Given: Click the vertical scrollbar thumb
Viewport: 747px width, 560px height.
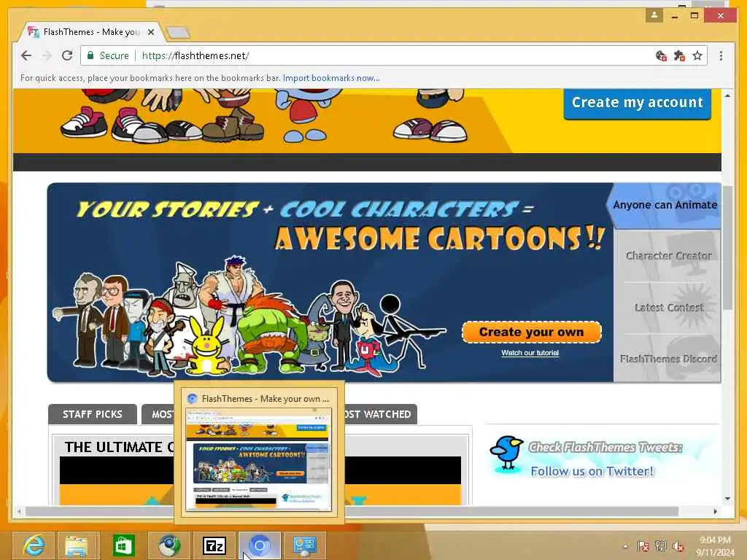Looking at the screenshot, I should pyautogui.click(x=727, y=248).
